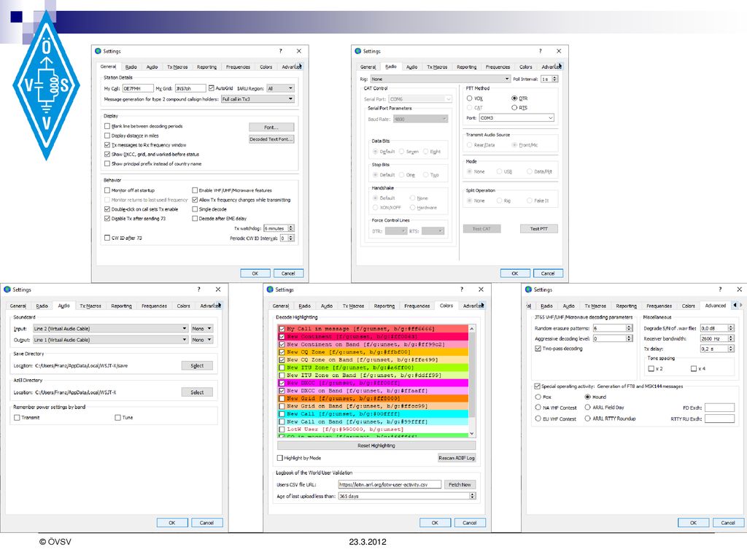Open the Mono channel dropdown beside Output
The height and width of the screenshot is (560, 747).
pos(201,340)
